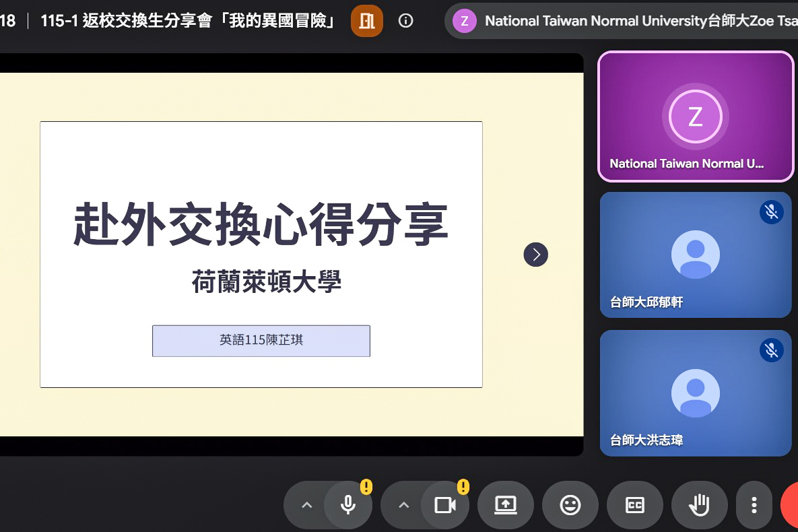Click muted mic icon on 台師大洪志瑋 tile
This screenshot has height=532, width=798.
tap(771, 350)
